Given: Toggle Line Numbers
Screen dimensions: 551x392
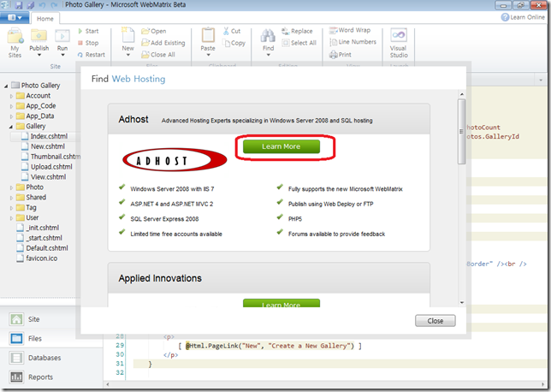Looking at the screenshot, I should point(353,42).
